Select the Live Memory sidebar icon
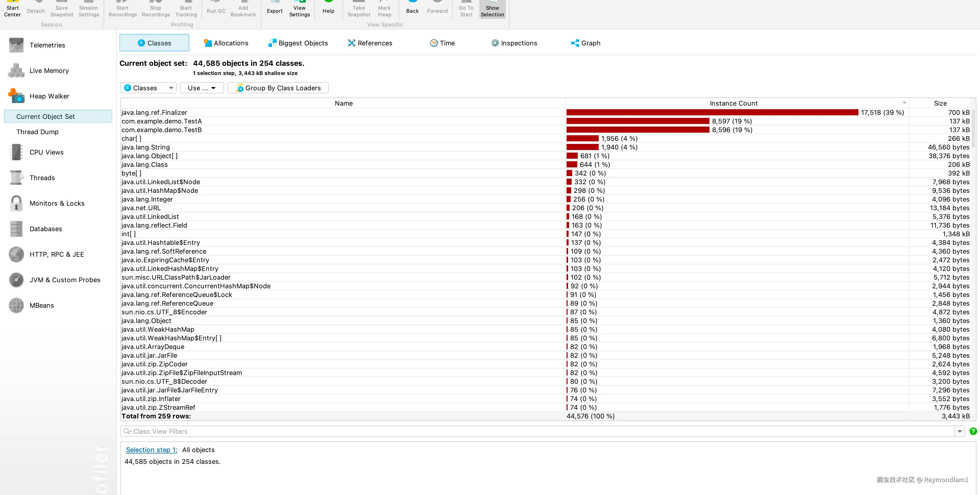 click(x=16, y=71)
